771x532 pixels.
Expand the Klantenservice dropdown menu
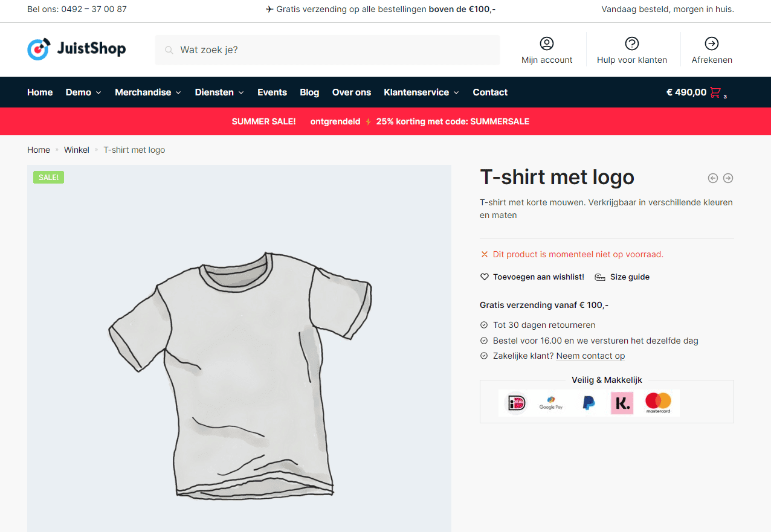(x=421, y=92)
